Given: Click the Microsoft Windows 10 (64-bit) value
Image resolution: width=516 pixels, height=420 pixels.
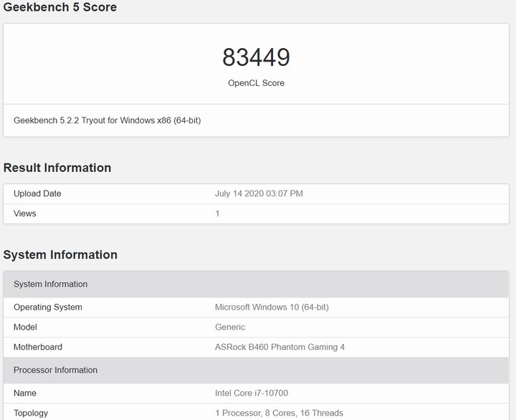Looking at the screenshot, I should click(x=272, y=307).
